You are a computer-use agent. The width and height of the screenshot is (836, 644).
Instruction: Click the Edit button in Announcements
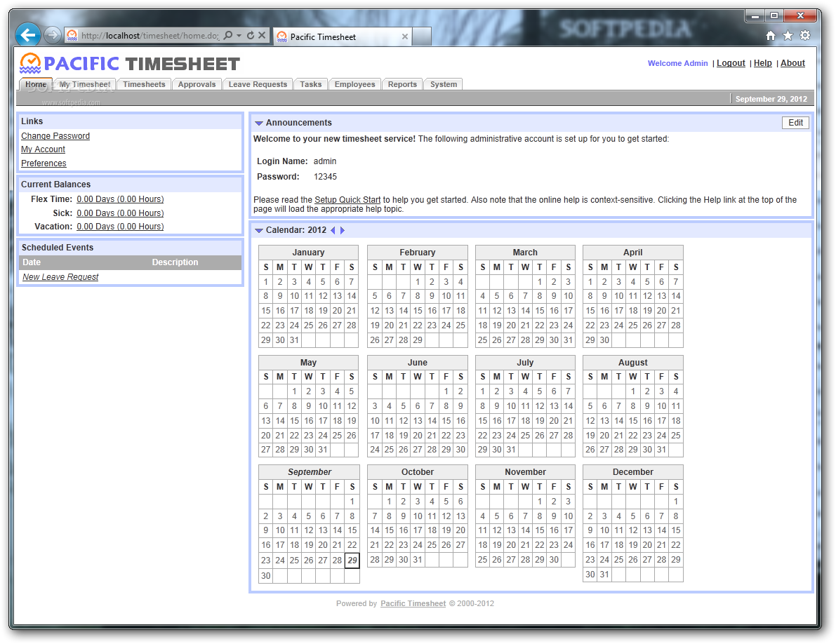coord(795,123)
